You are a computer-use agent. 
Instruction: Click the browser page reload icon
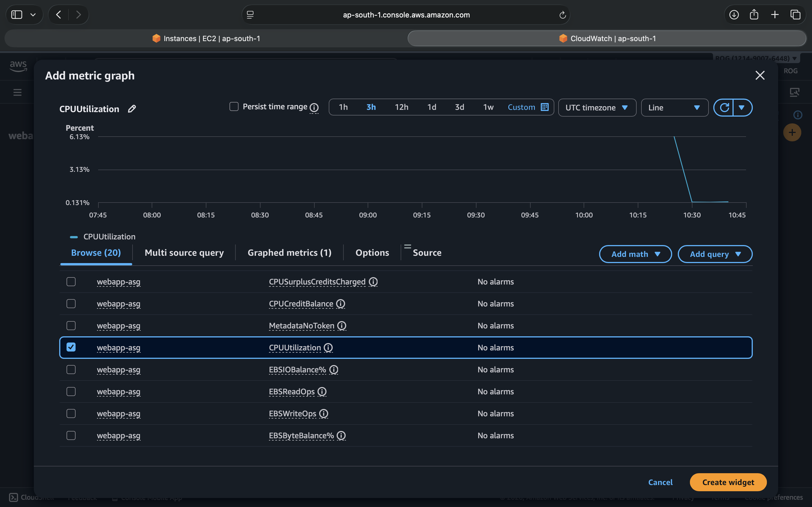(x=562, y=15)
